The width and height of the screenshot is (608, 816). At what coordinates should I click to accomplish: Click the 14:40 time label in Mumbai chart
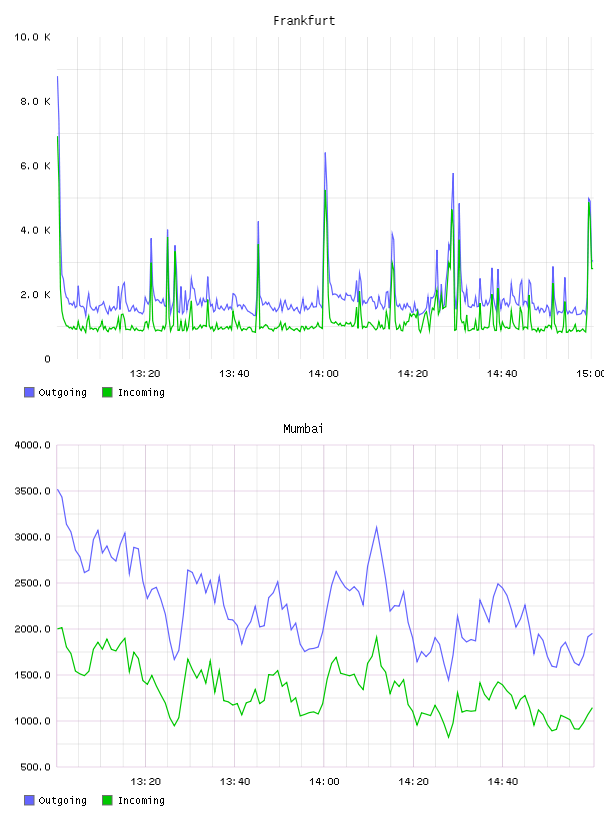tap(502, 782)
